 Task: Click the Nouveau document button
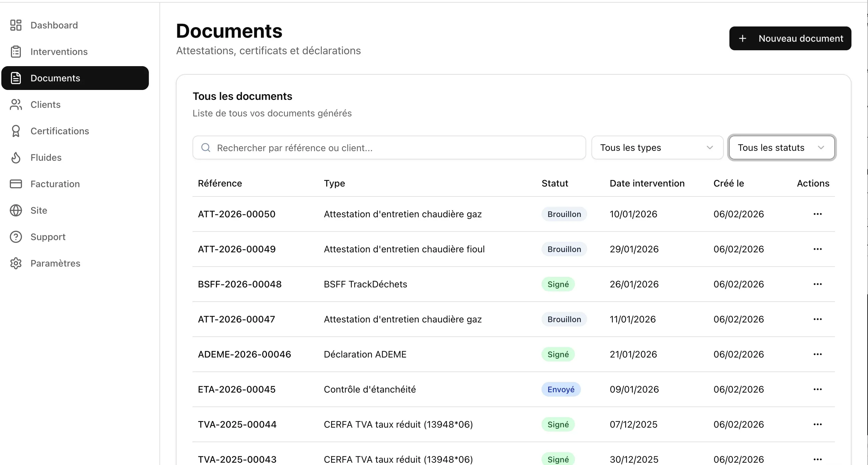point(790,38)
